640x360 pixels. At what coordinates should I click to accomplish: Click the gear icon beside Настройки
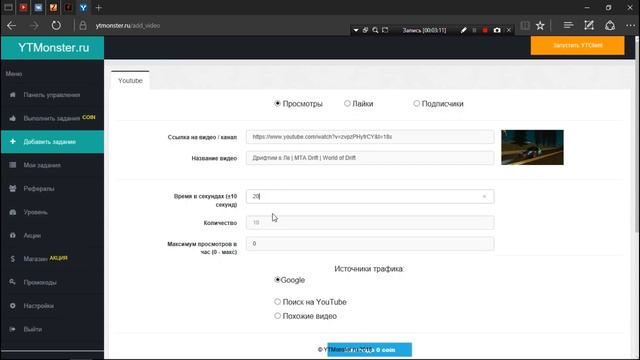point(13,306)
